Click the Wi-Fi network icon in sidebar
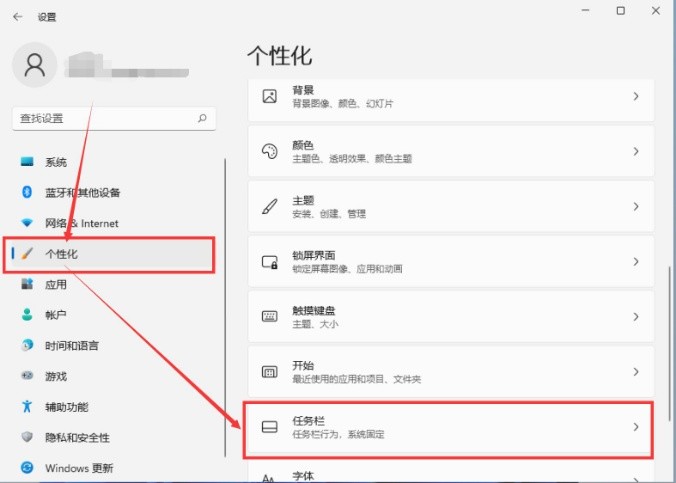Viewport: 676px width, 483px height. [x=27, y=223]
